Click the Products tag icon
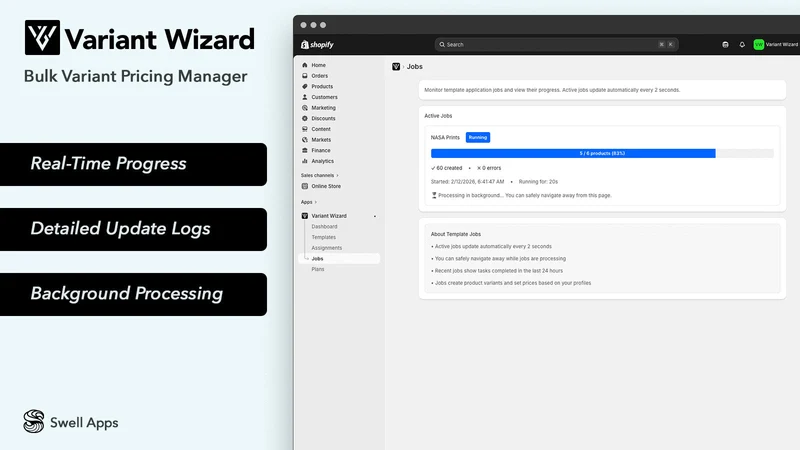 coord(305,87)
